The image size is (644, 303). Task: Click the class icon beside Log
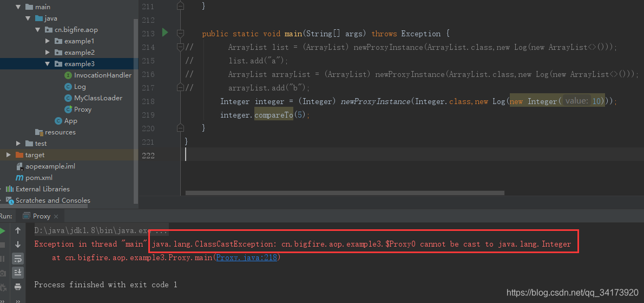point(68,87)
